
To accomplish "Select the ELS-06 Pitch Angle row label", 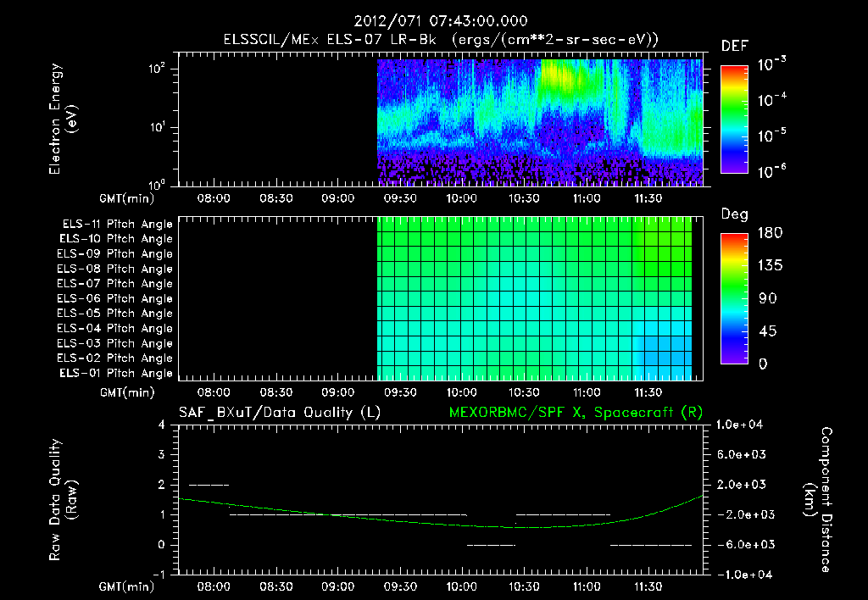I will point(114,298).
